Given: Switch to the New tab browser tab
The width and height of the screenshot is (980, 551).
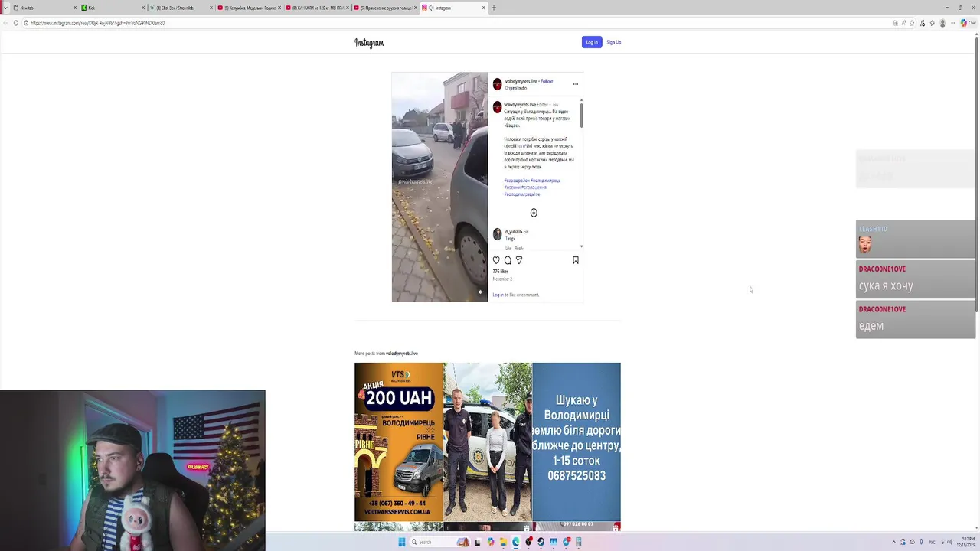Looking at the screenshot, I should point(44,8).
